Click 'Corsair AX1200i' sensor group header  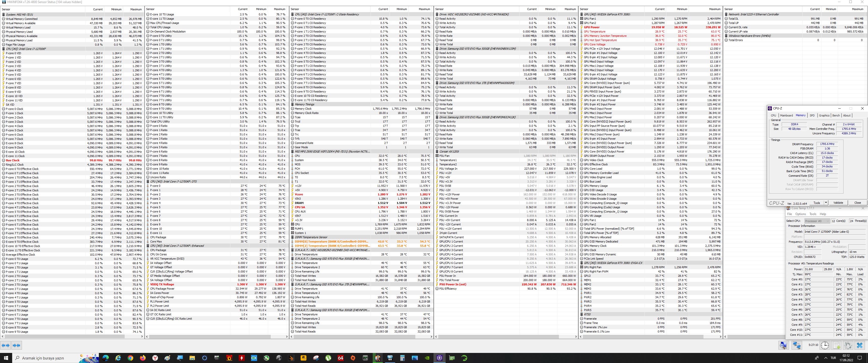(506, 152)
